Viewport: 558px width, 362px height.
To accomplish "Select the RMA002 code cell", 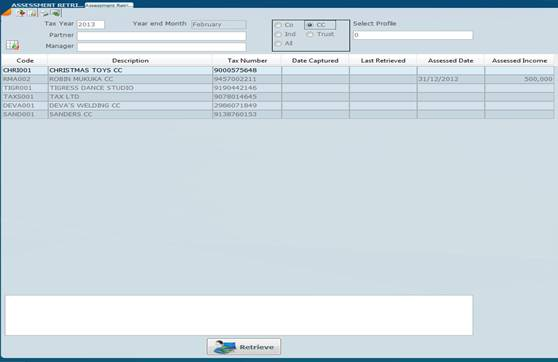I will tap(25, 79).
